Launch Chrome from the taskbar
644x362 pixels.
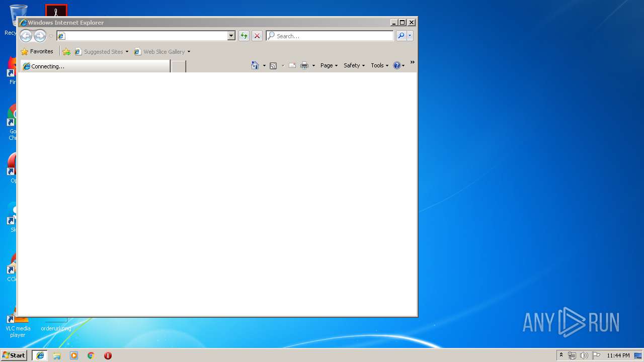pyautogui.click(x=91, y=355)
